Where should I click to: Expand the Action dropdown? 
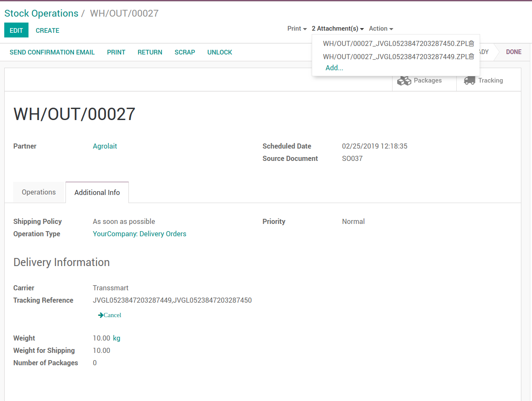pyautogui.click(x=381, y=29)
